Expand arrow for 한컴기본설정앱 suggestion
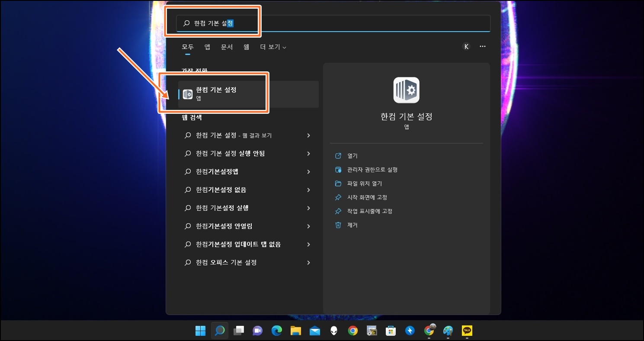The image size is (644, 341). (x=308, y=172)
